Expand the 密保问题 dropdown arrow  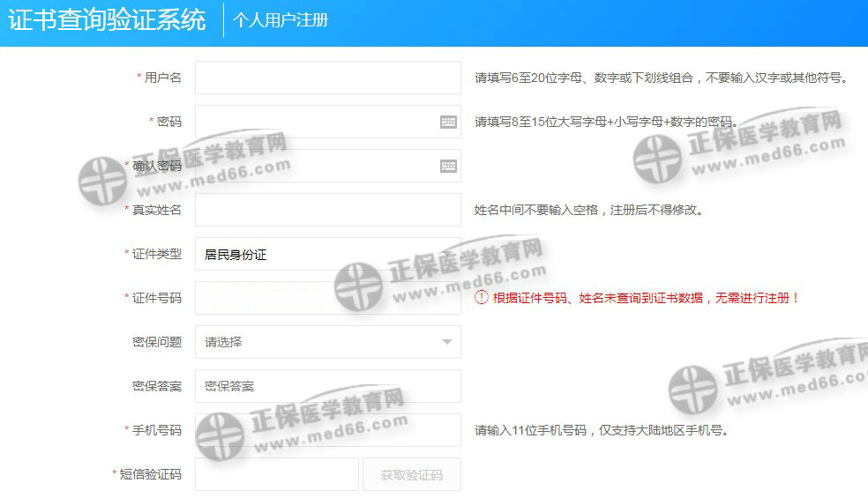tap(446, 342)
